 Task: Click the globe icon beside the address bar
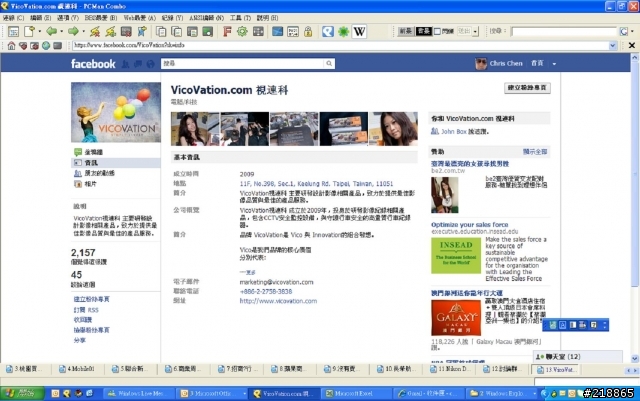pos(46,45)
